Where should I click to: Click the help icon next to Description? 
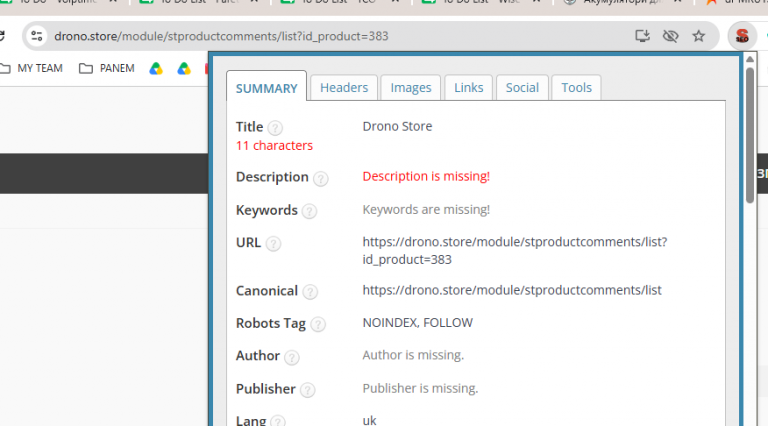pos(321,179)
